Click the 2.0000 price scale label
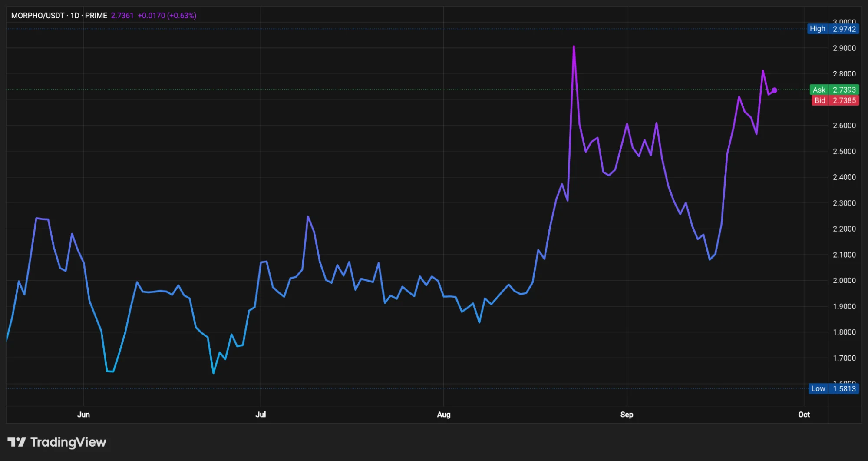868x461 pixels. click(x=844, y=281)
